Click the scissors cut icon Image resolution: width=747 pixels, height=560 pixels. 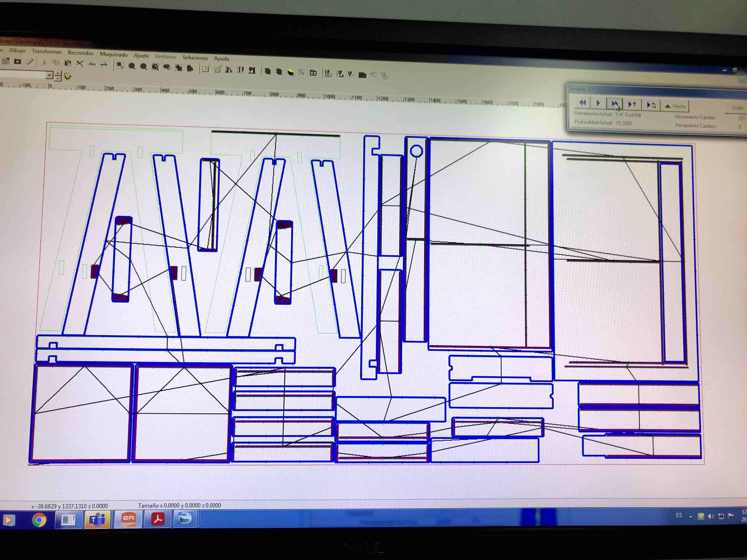44,62
